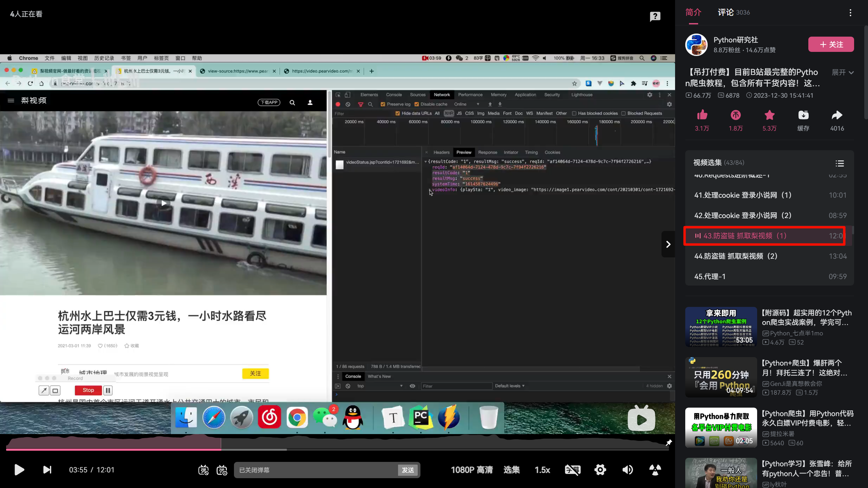
Task: Open the three-dot more menu
Action: point(850,13)
